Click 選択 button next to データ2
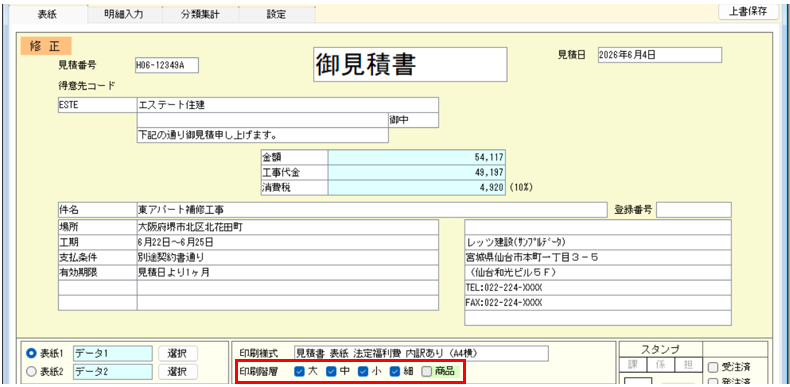Viewport: 790px width, 387px height. pyautogui.click(x=177, y=372)
